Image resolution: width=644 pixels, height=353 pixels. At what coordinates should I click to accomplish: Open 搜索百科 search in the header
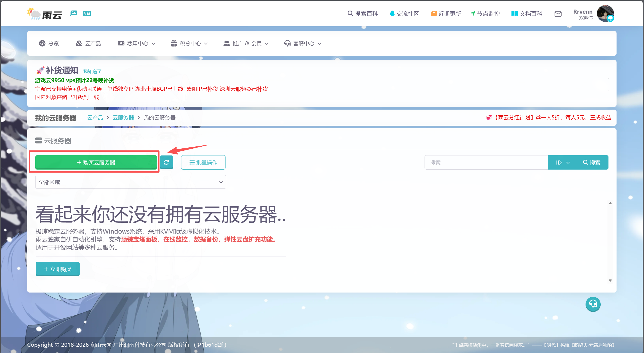coord(363,14)
